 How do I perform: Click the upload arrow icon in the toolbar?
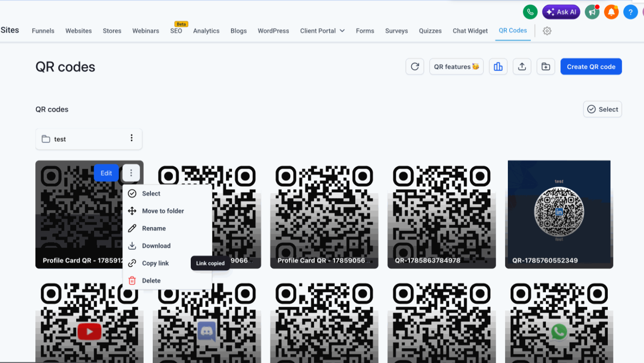[522, 67]
